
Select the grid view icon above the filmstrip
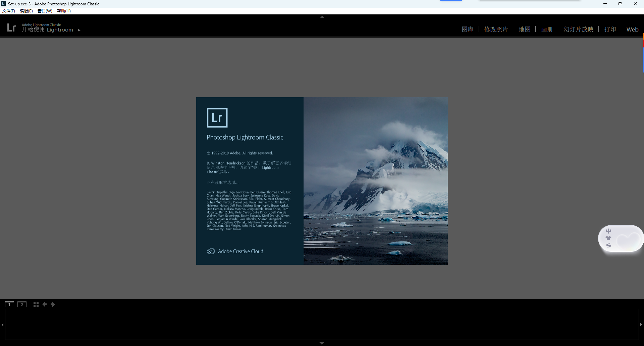[36, 304]
